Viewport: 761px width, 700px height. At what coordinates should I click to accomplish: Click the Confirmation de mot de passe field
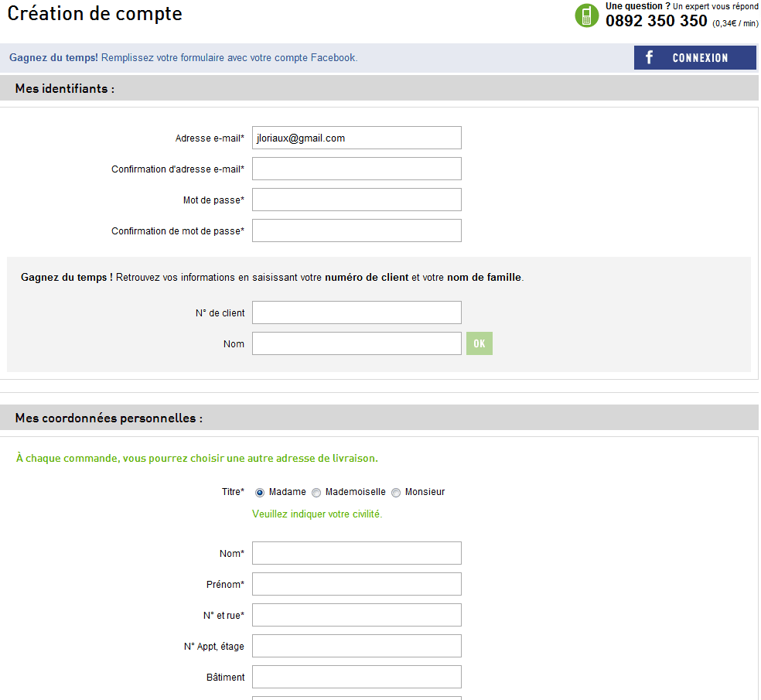click(x=357, y=230)
